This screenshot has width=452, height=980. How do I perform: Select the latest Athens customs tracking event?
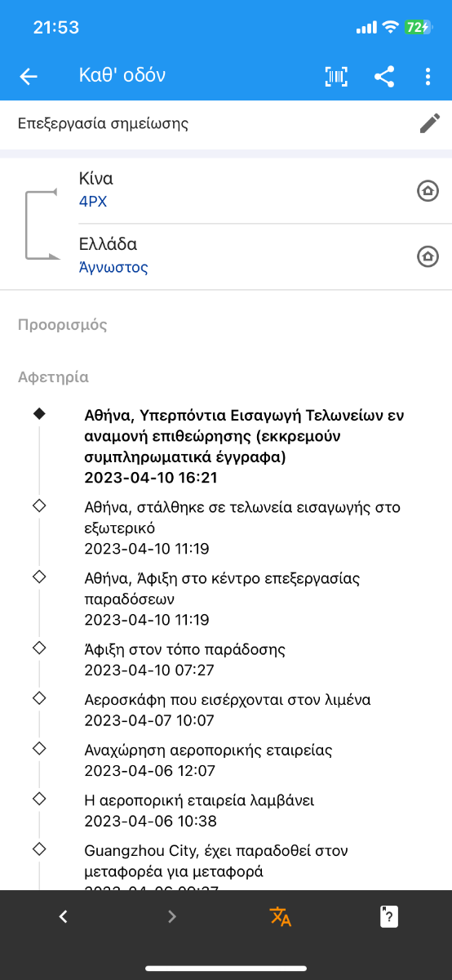[x=245, y=446]
